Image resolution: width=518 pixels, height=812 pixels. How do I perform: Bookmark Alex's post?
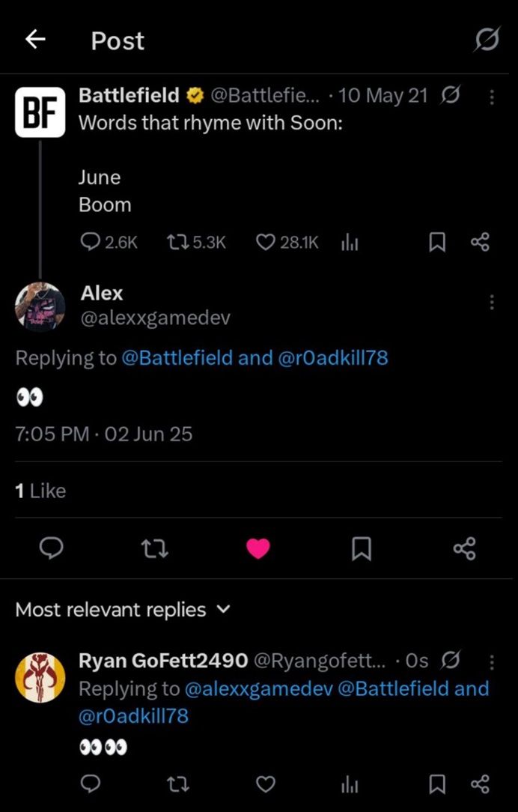click(x=362, y=550)
